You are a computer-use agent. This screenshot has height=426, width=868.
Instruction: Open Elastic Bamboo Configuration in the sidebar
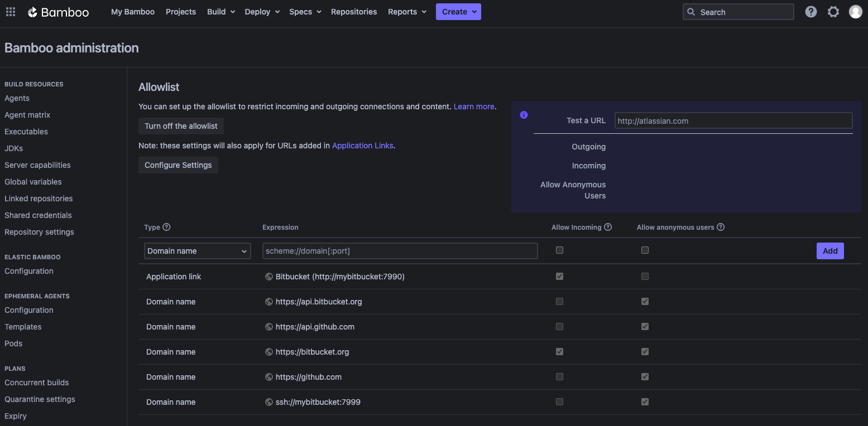pyautogui.click(x=29, y=271)
